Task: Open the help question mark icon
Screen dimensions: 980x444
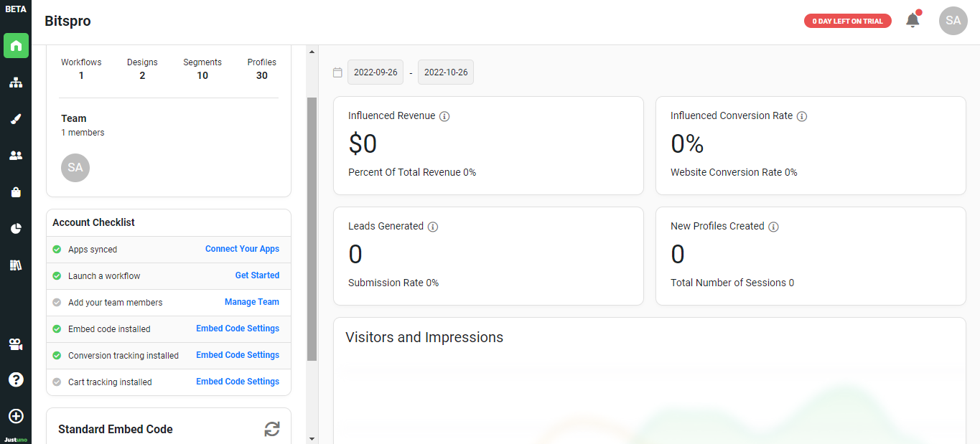Action: [x=16, y=379]
